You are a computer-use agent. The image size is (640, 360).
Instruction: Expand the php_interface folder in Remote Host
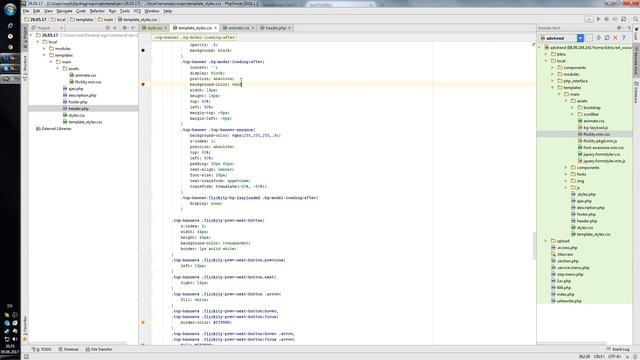(553, 81)
